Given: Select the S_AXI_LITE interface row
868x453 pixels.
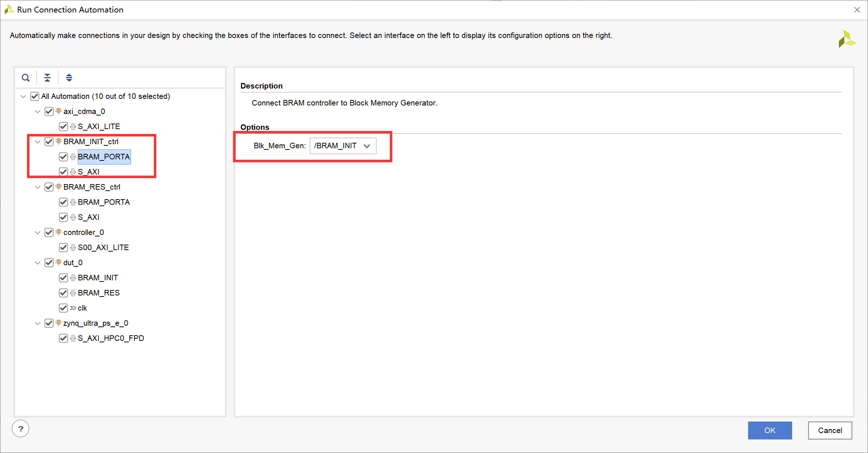Looking at the screenshot, I should (99, 127).
